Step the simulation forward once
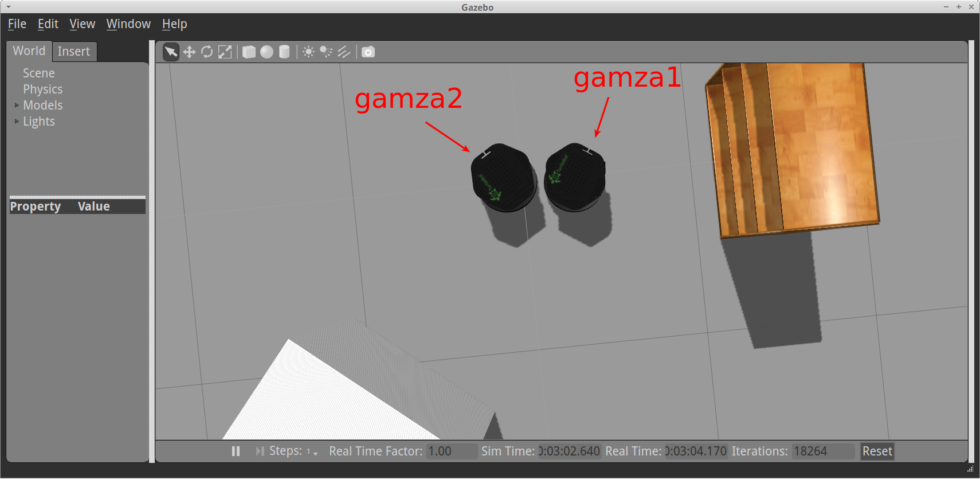The height and width of the screenshot is (479, 980). click(260, 451)
